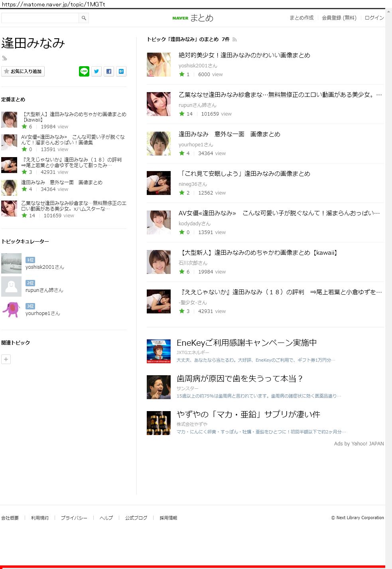Open 利用規約 footer link
The height and width of the screenshot is (569, 392).
click(40, 518)
